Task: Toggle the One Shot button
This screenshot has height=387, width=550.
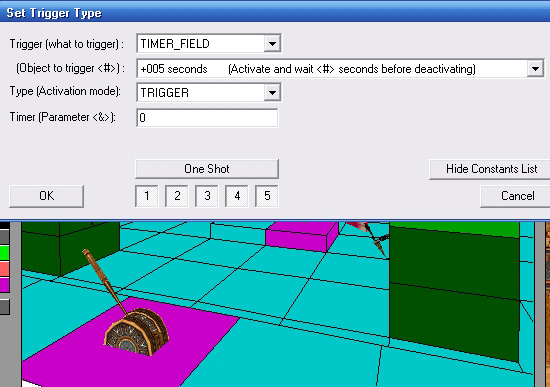Action: click(x=207, y=169)
